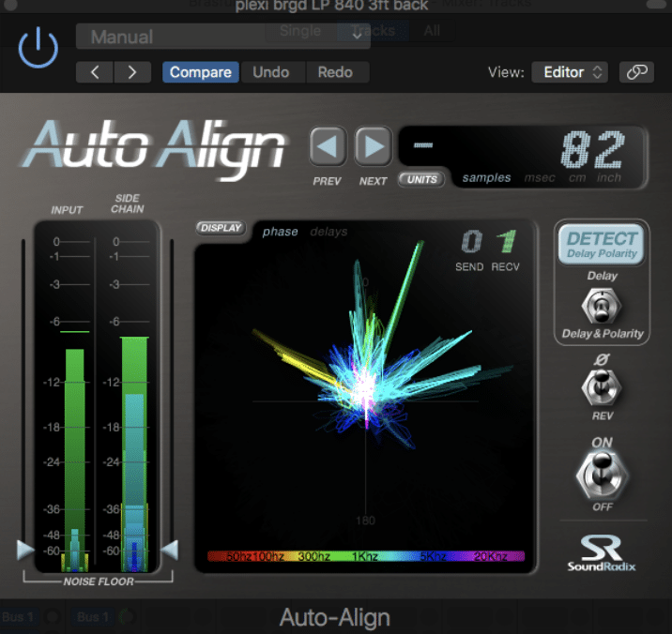The width and height of the screenshot is (672, 634).
Task: Click the Compare button
Action: pyautogui.click(x=201, y=72)
